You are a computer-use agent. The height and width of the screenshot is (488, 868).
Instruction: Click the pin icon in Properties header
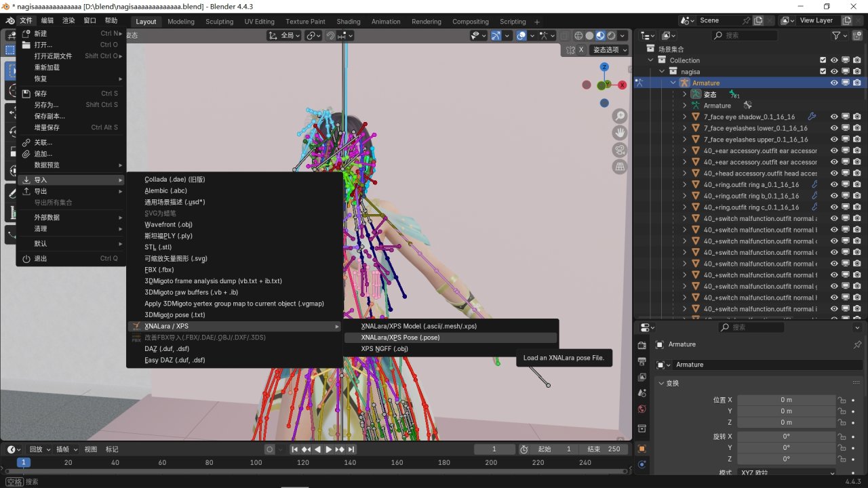tap(857, 344)
